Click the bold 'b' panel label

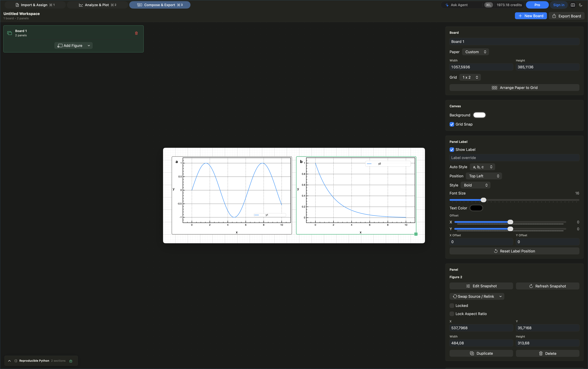click(x=301, y=162)
